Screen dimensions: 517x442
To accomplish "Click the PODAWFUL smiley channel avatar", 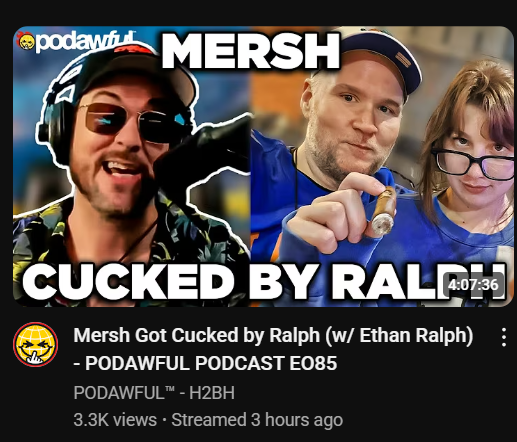I will [x=35, y=344].
